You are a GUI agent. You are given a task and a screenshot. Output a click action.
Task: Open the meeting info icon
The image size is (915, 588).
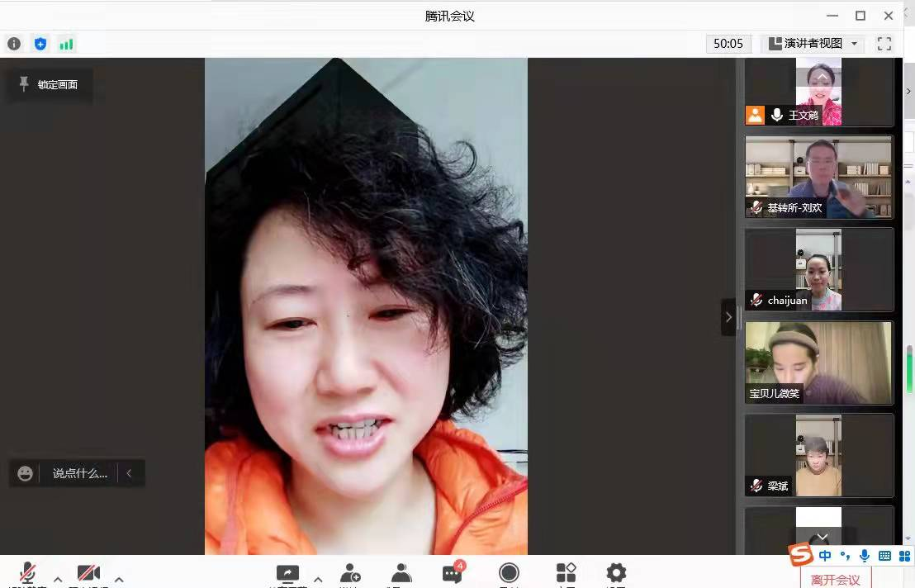coord(14,44)
